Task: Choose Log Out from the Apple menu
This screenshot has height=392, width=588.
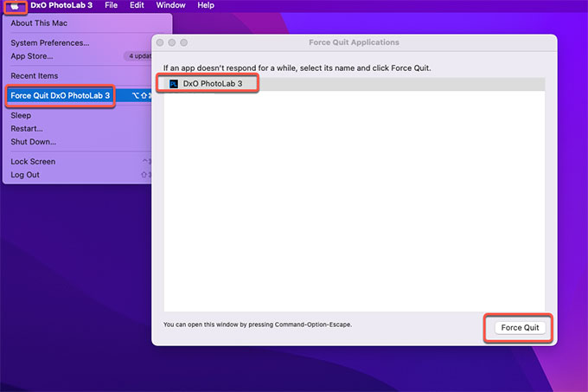Action: pyautogui.click(x=25, y=175)
